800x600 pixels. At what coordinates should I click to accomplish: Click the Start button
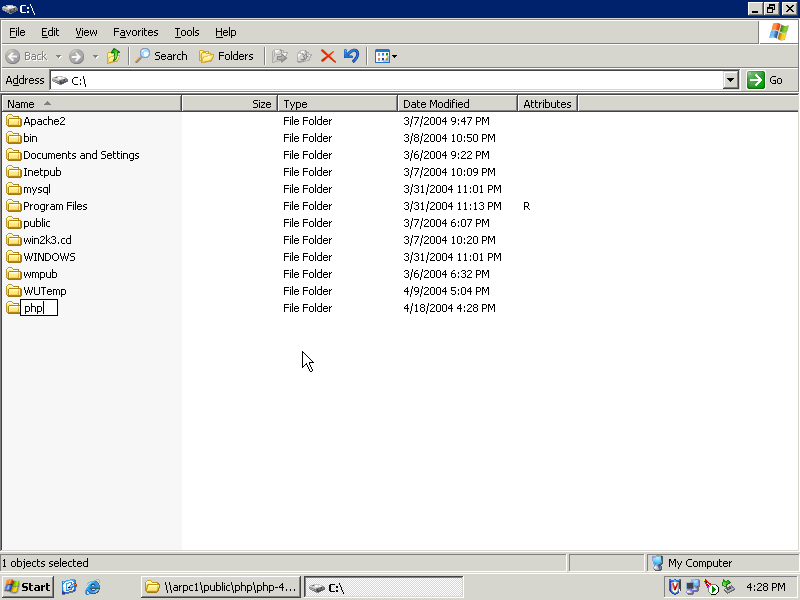pyautogui.click(x=28, y=587)
